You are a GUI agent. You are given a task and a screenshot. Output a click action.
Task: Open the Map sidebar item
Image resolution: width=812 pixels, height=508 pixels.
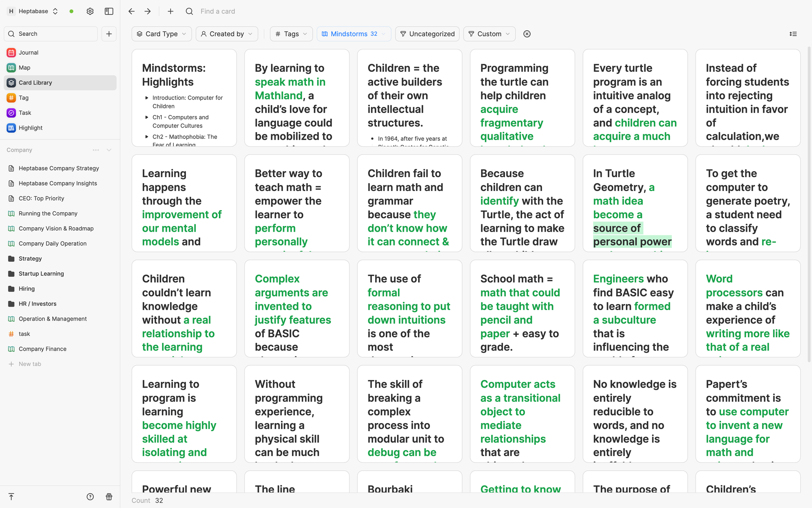point(24,67)
